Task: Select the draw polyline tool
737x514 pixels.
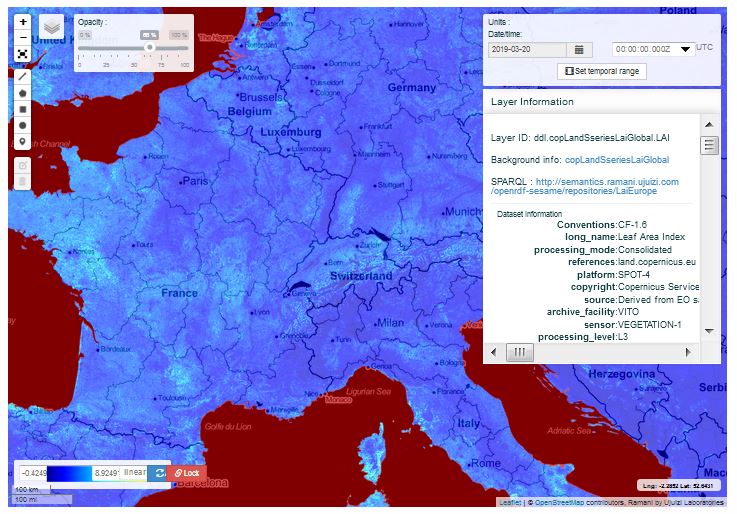Action: [x=23, y=76]
